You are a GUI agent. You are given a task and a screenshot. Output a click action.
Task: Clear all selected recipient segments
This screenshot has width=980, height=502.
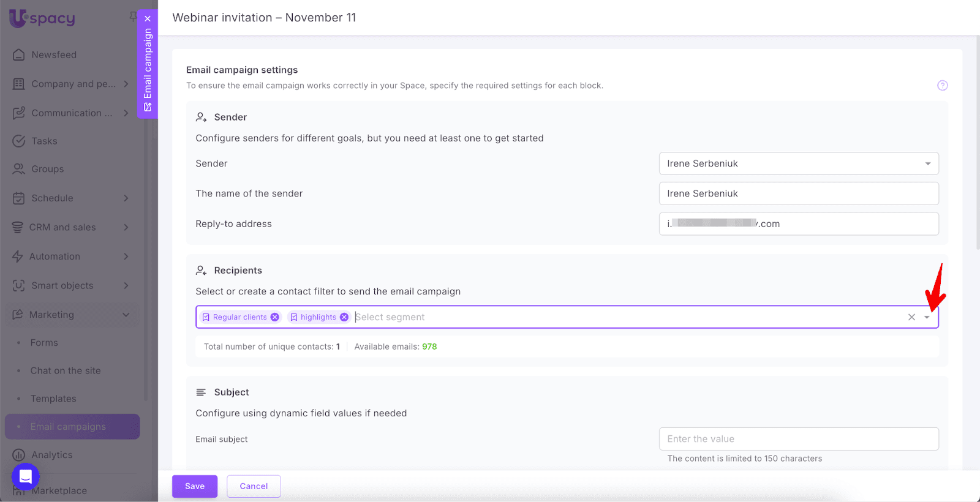pos(911,317)
